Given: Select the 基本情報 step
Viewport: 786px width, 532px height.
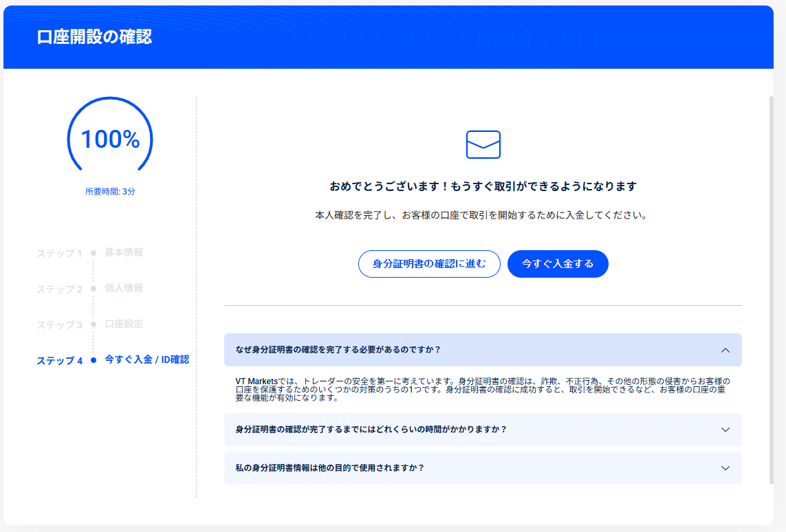Looking at the screenshot, I should point(124,252).
